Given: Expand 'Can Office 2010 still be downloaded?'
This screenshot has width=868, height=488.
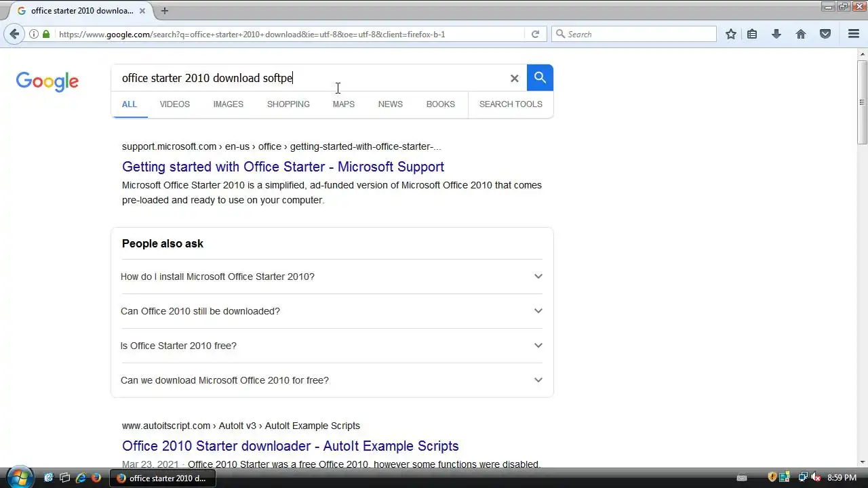Looking at the screenshot, I should 332,311.
